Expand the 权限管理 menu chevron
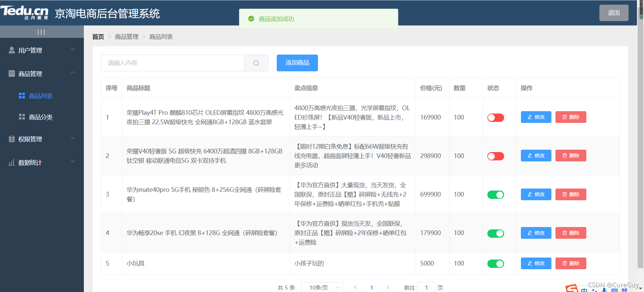Image resolution: width=644 pixels, height=292 pixels. coord(73,138)
